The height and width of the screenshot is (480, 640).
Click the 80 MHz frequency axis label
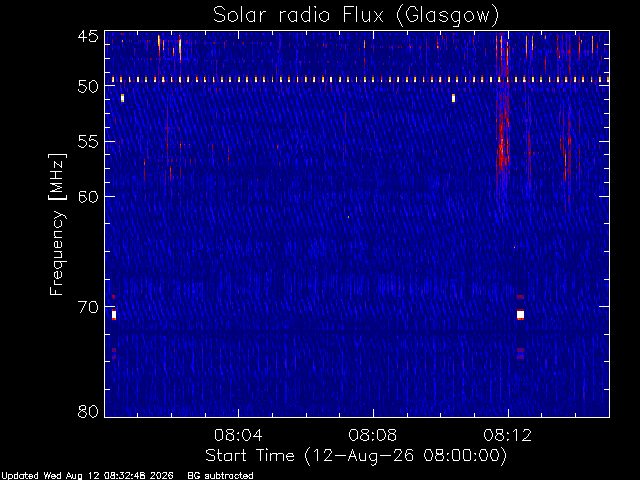pyautogui.click(x=88, y=411)
